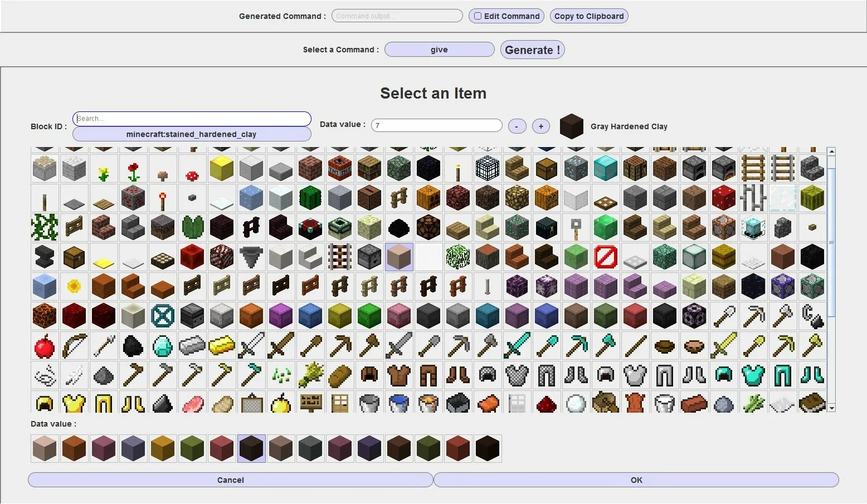Choose the gold ingot item
The image size is (867, 504).
point(222,346)
